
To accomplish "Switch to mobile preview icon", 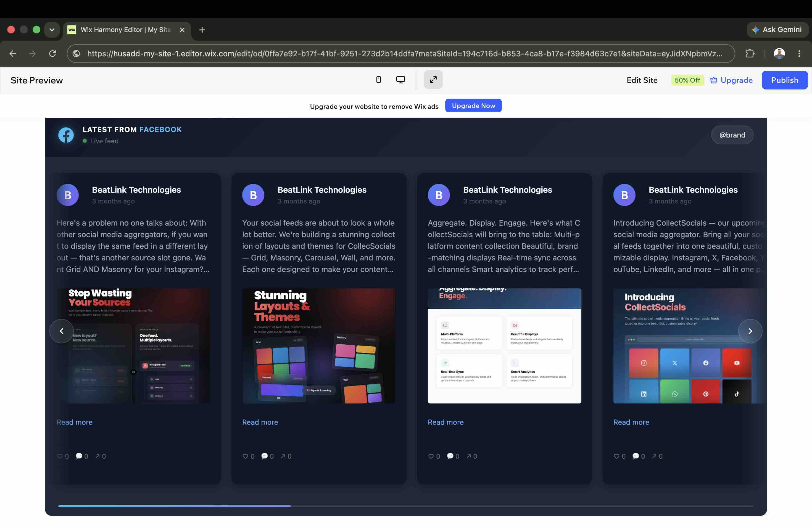I will pyautogui.click(x=378, y=80).
